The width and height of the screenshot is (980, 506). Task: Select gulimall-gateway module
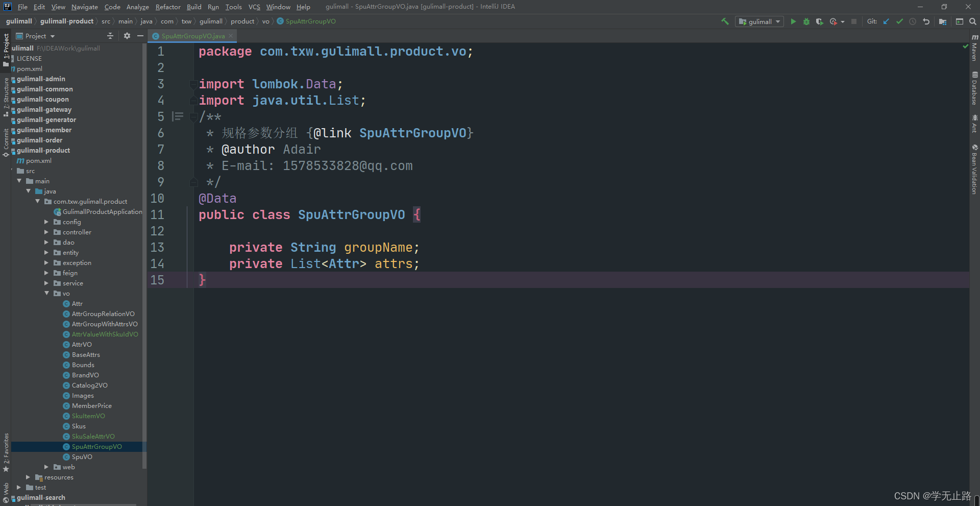44,109
